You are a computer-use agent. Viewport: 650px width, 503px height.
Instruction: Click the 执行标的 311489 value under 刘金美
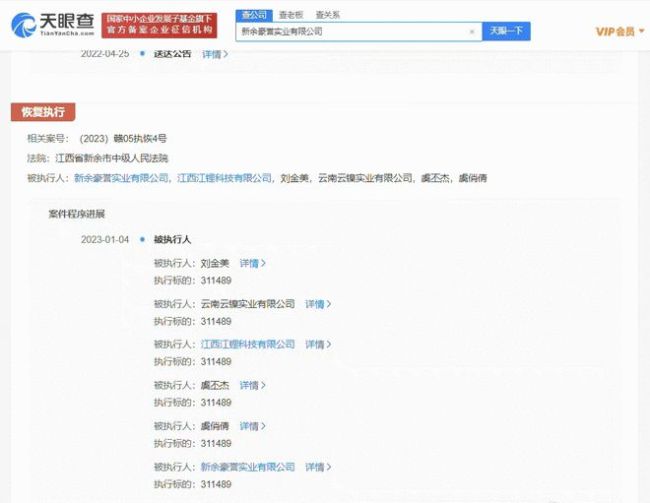click(x=216, y=281)
